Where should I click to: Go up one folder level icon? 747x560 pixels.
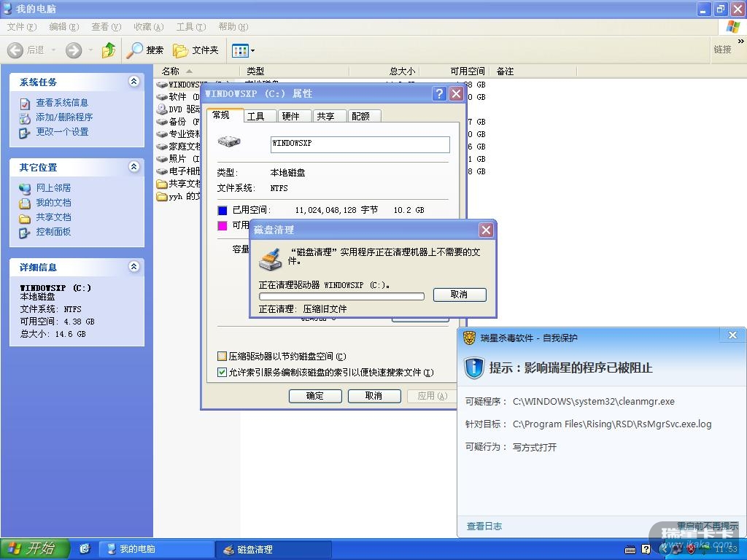pos(109,50)
